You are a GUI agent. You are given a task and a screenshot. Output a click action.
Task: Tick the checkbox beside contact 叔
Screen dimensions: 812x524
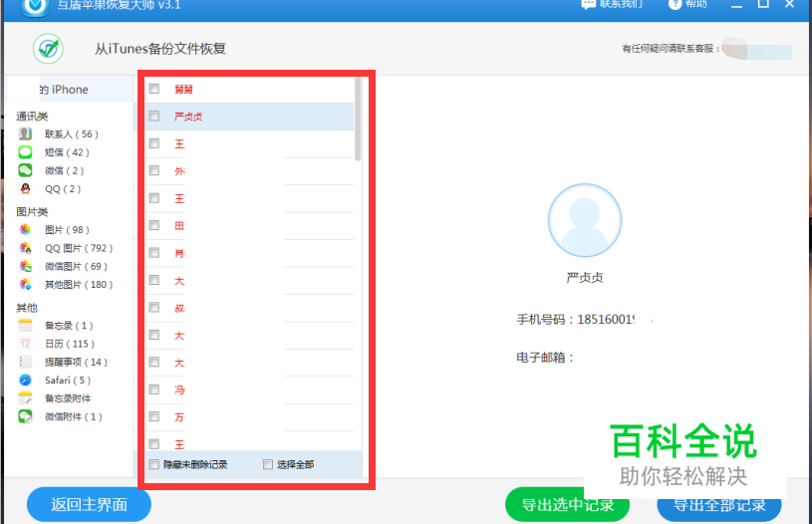(153, 308)
